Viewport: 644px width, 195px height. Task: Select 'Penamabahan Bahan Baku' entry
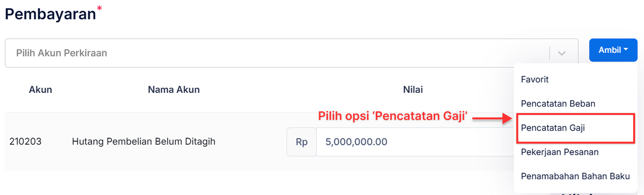point(575,176)
